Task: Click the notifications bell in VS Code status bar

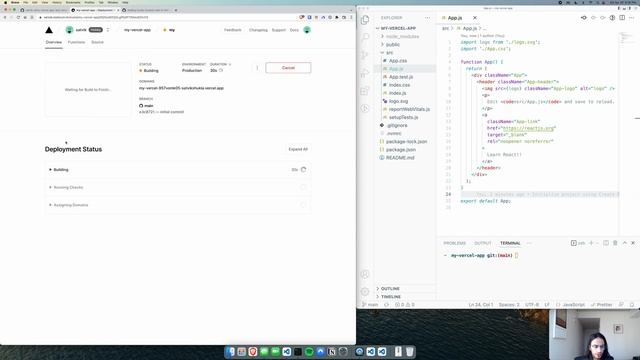Action: point(632,304)
